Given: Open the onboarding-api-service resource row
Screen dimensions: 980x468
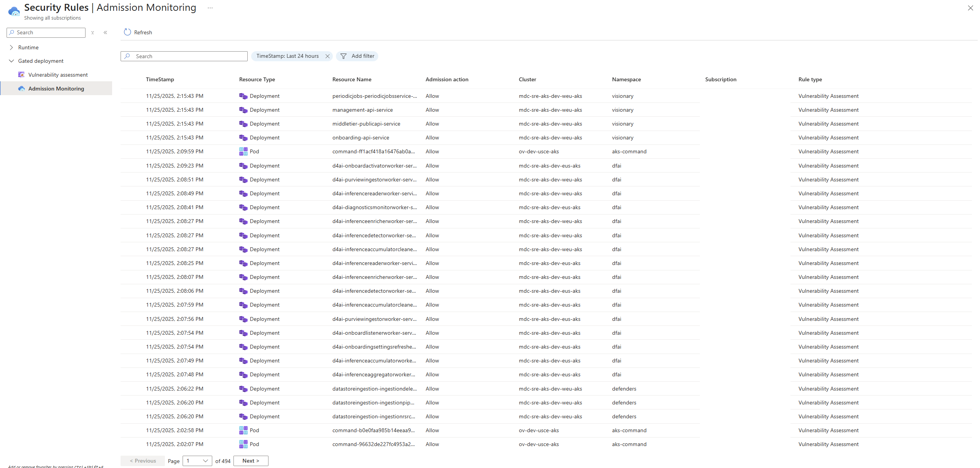Looking at the screenshot, I should click(x=361, y=138).
